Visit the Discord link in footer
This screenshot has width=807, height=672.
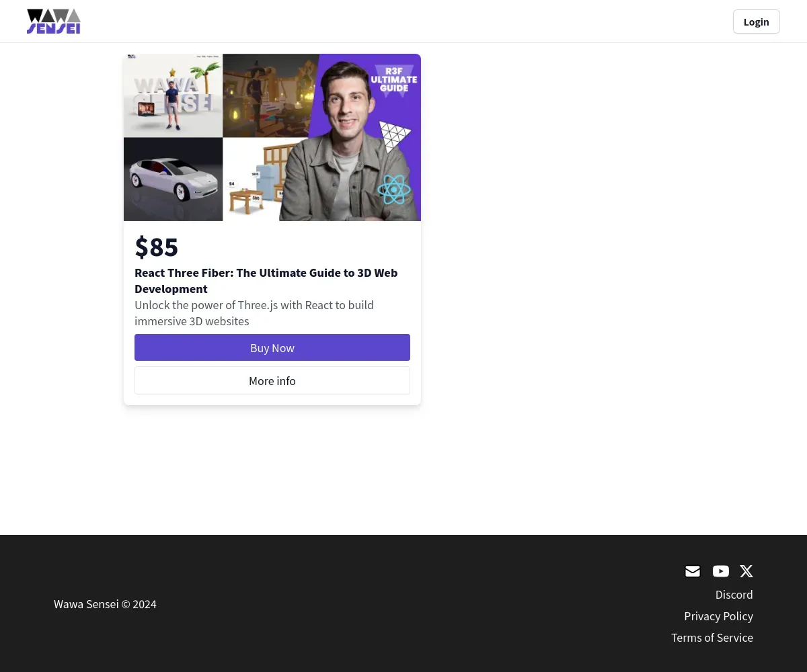734,595
